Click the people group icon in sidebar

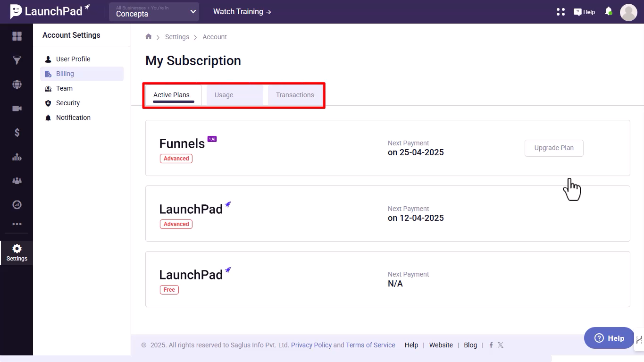point(17,181)
